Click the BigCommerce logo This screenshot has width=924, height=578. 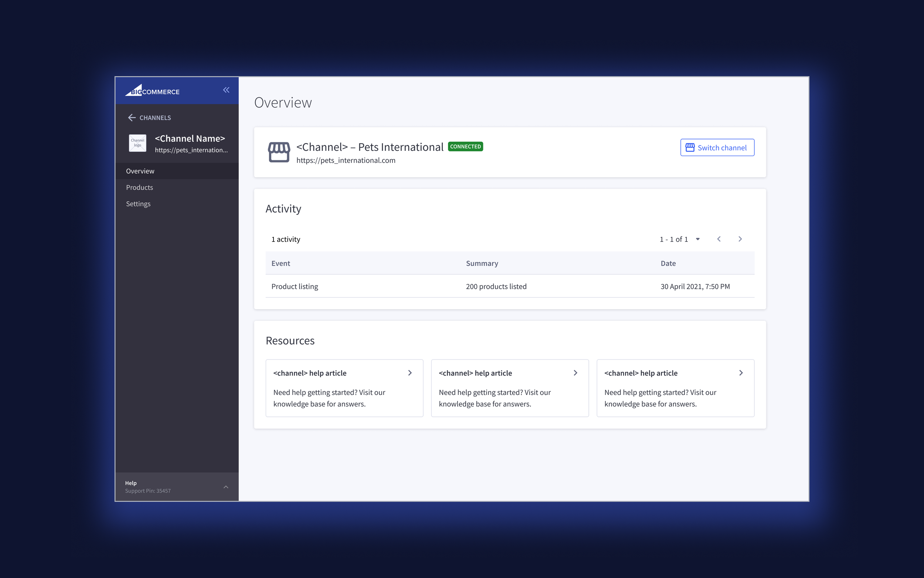click(152, 91)
